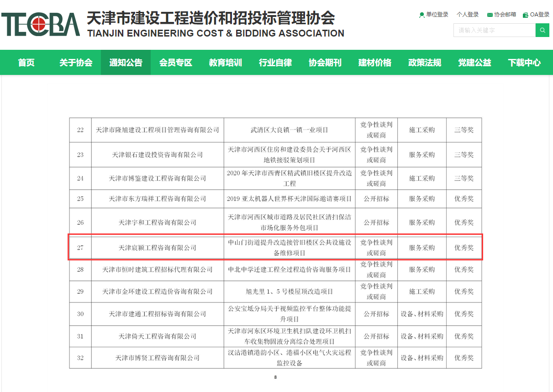Click cell 2019亚太机器人世界杯天津国际邀请赛项目

[x=290, y=199]
